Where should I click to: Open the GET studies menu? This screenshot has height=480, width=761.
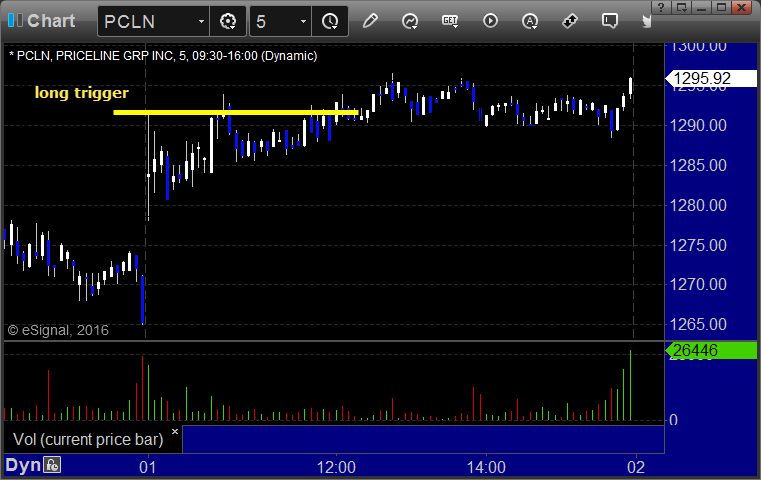click(450, 21)
